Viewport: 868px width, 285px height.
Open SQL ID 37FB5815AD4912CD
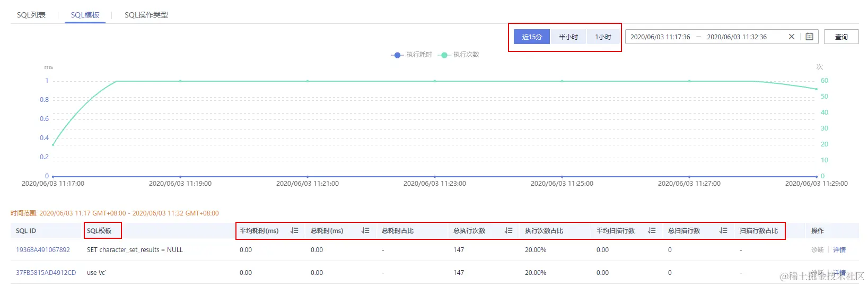(46, 272)
